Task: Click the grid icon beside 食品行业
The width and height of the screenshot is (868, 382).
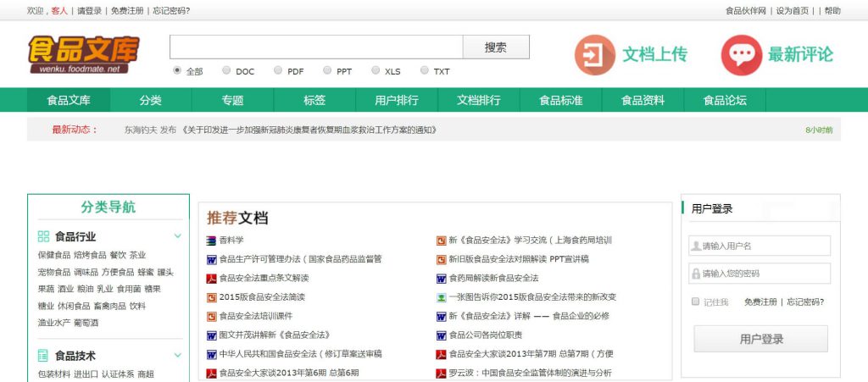Action: point(43,237)
